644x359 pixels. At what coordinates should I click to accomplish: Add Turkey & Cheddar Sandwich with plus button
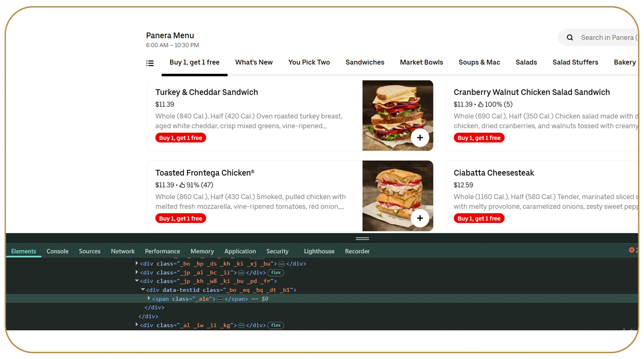click(x=420, y=138)
